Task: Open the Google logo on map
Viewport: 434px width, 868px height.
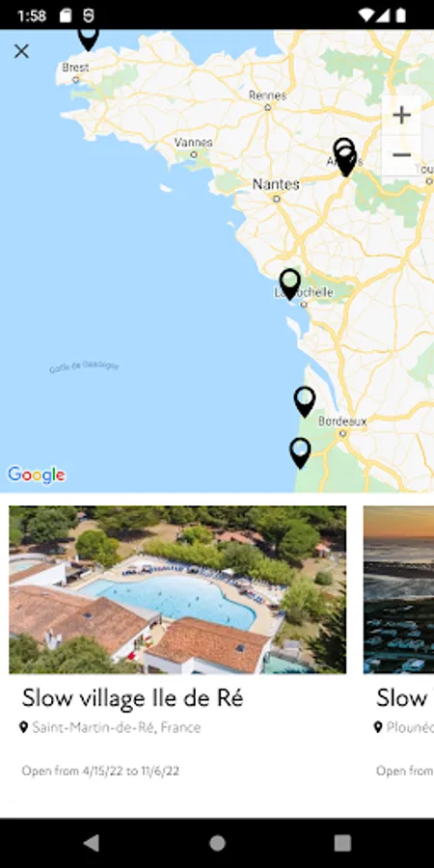Action: pyautogui.click(x=36, y=475)
